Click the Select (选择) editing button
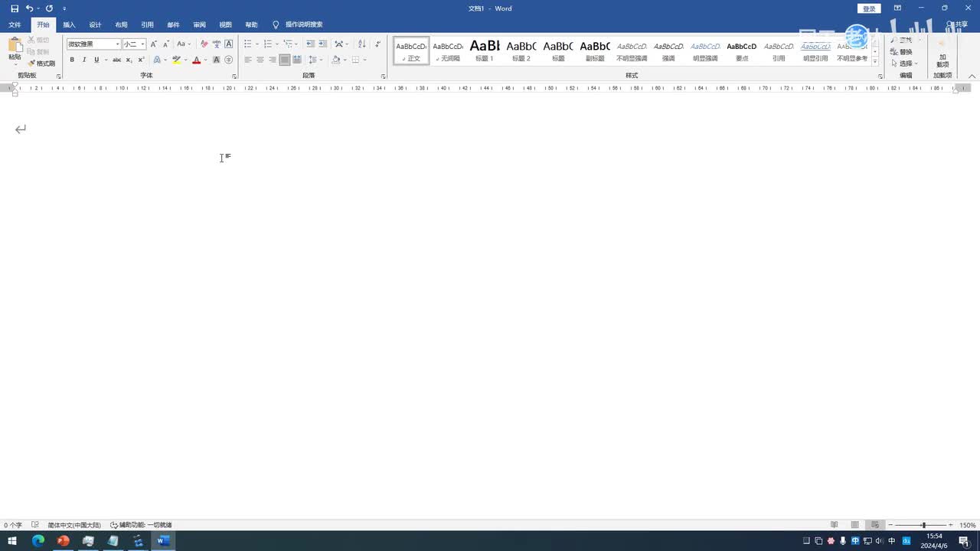This screenshot has width=980, height=551. [x=904, y=64]
